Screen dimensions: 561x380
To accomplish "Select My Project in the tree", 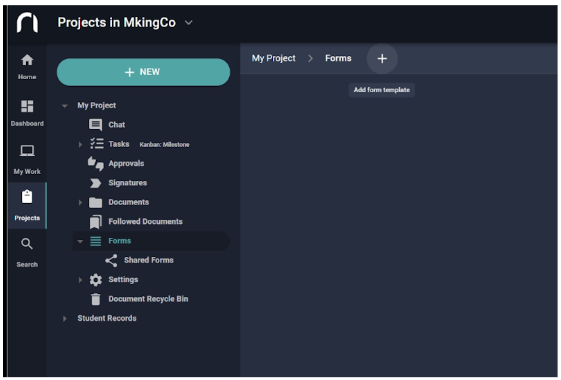I will click(97, 105).
